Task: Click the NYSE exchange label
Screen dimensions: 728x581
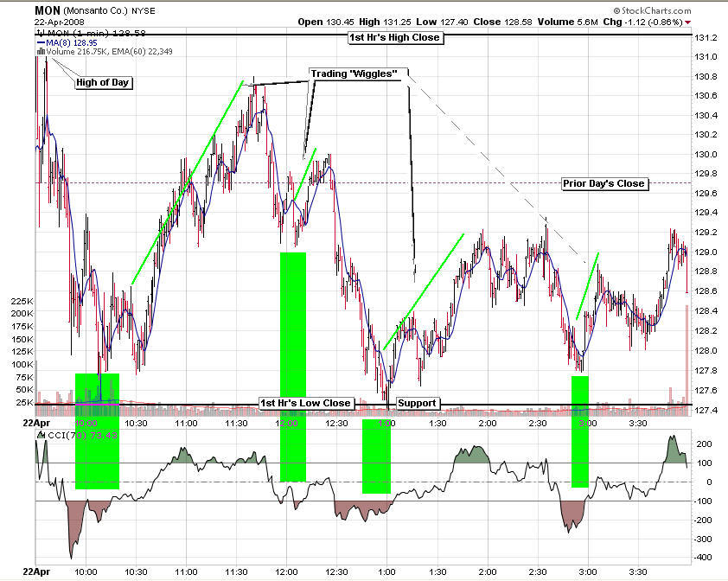Action: (144, 10)
